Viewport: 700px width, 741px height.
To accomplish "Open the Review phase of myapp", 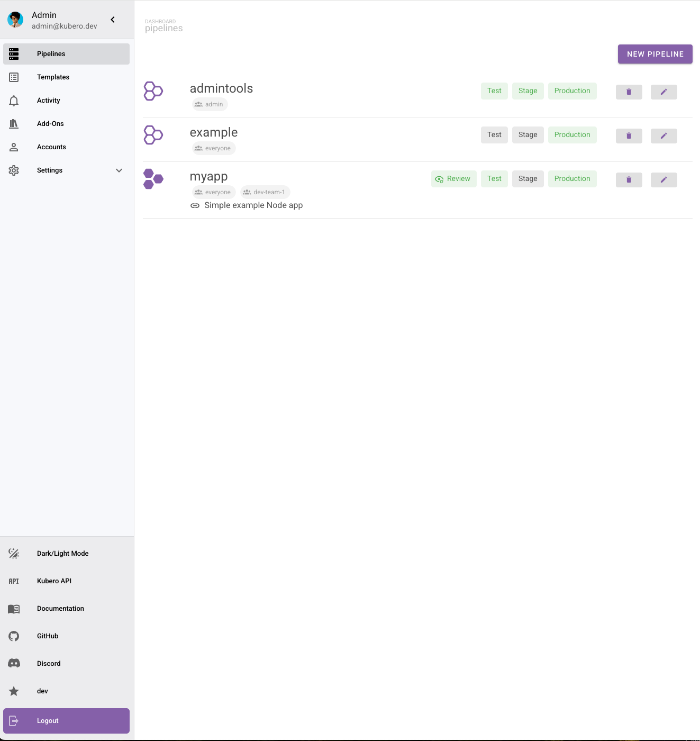I will pos(453,179).
